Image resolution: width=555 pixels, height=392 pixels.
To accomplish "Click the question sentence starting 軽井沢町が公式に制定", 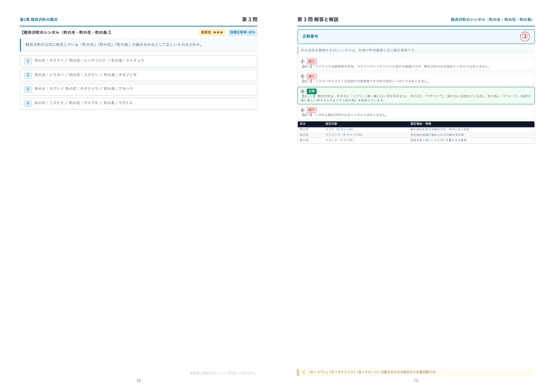I will tap(114, 45).
